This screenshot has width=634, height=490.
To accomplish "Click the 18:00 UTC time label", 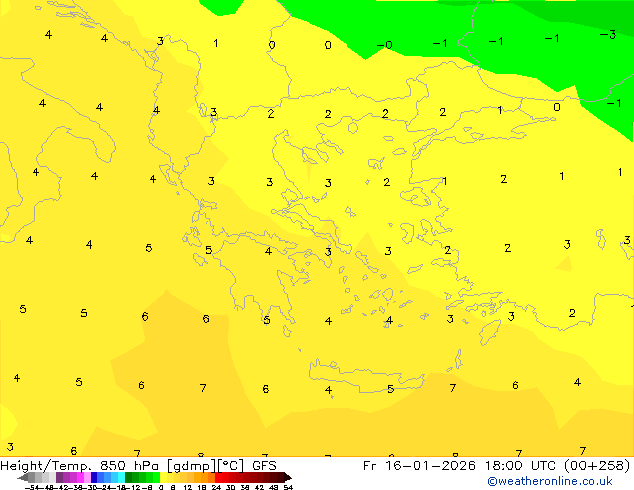I will (522, 465).
